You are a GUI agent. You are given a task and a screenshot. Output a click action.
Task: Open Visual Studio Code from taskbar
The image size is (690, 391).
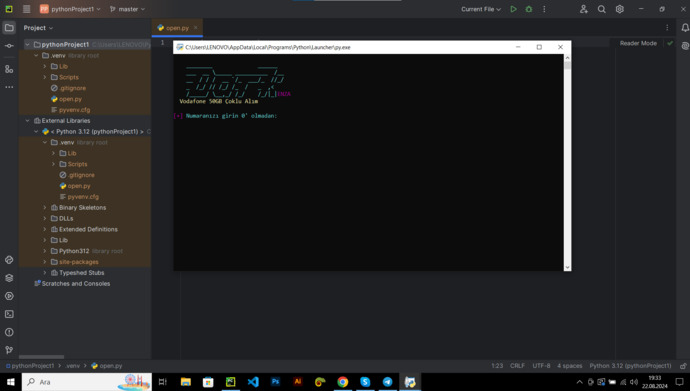click(253, 382)
